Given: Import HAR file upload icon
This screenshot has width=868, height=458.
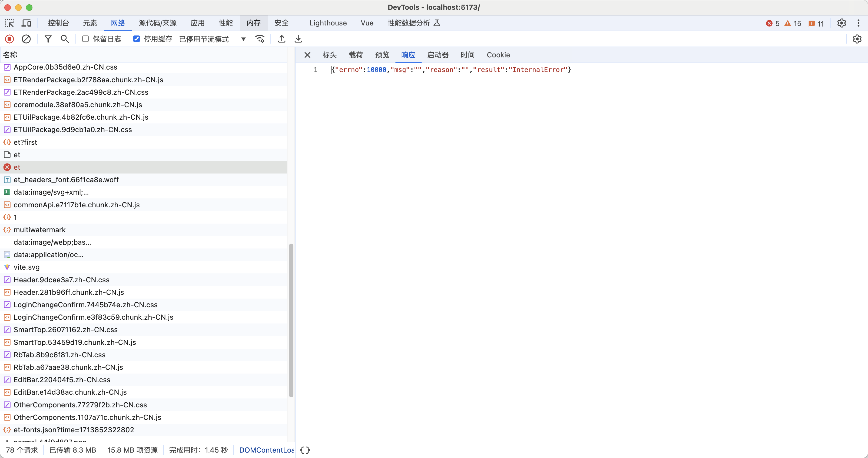Looking at the screenshot, I should pos(282,39).
